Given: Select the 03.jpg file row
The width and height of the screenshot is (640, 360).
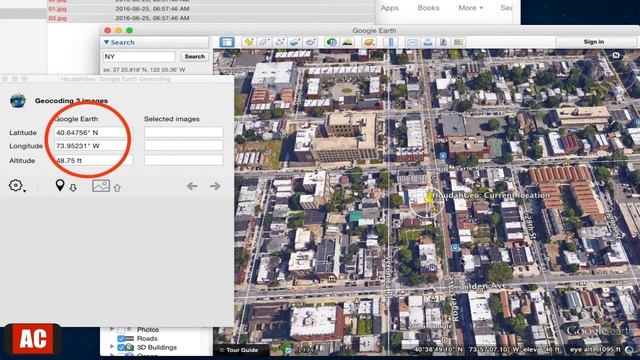Looking at the screenshot, I should click(210, 18).
